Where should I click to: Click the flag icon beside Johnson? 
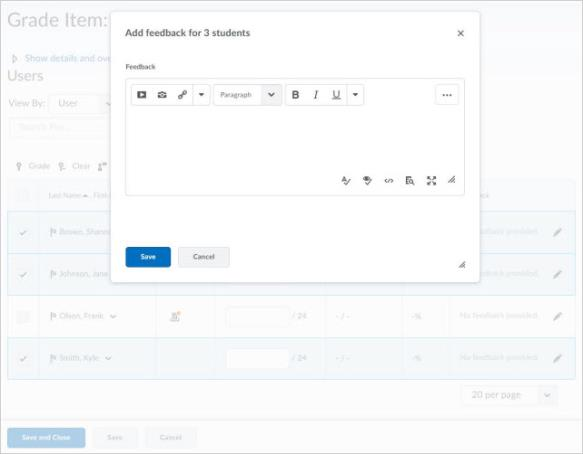53,274
